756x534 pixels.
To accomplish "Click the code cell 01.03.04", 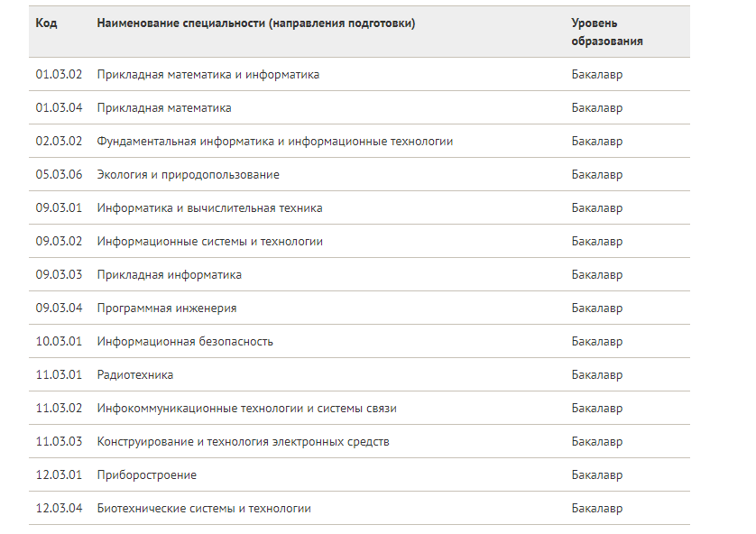I will pyautogui.click(x=59, y=108).
